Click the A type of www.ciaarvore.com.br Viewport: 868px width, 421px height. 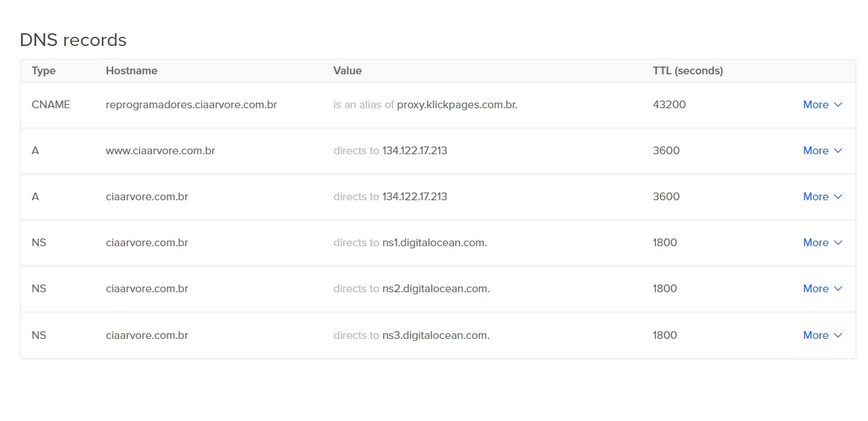(35, 151)
